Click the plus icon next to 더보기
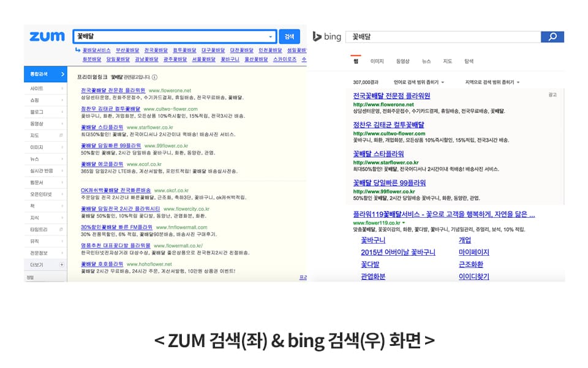 click(x=61, y=264)
